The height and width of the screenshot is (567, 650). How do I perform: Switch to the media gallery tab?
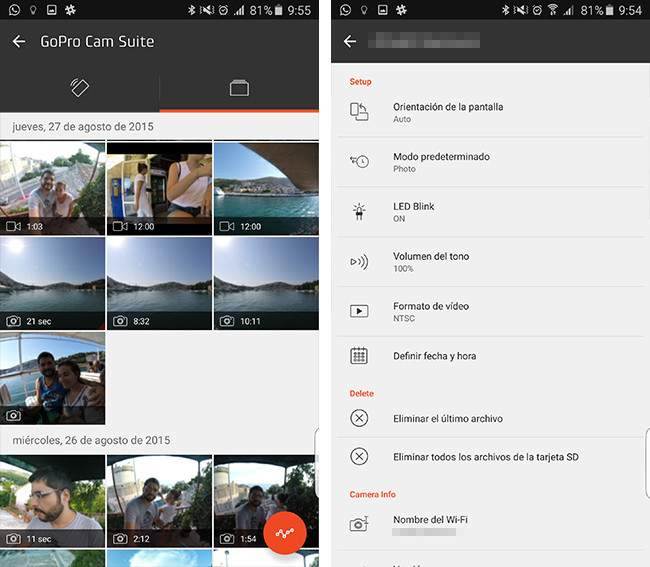tap(239, 87)
